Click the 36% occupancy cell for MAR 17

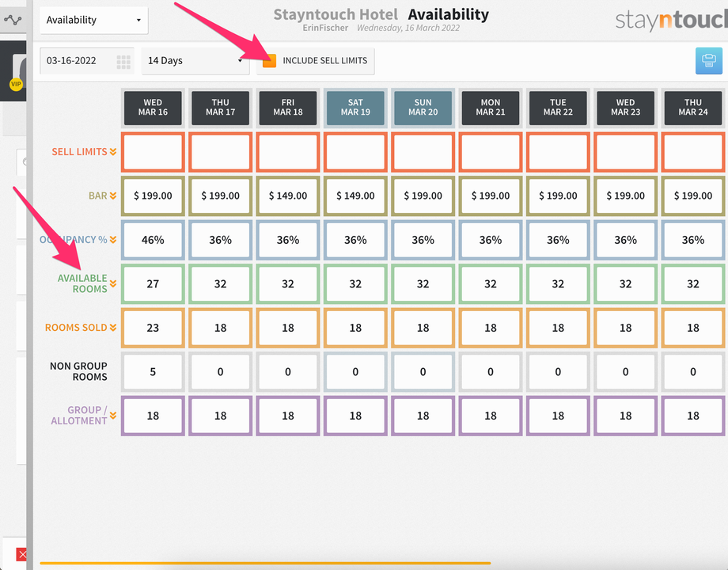[x=221, y=240]
